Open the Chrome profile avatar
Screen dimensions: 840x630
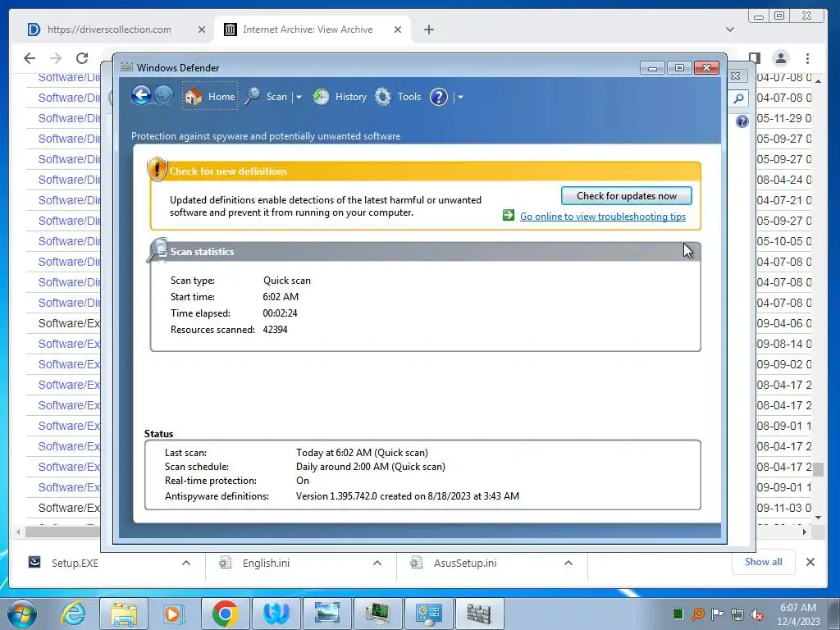781,58
